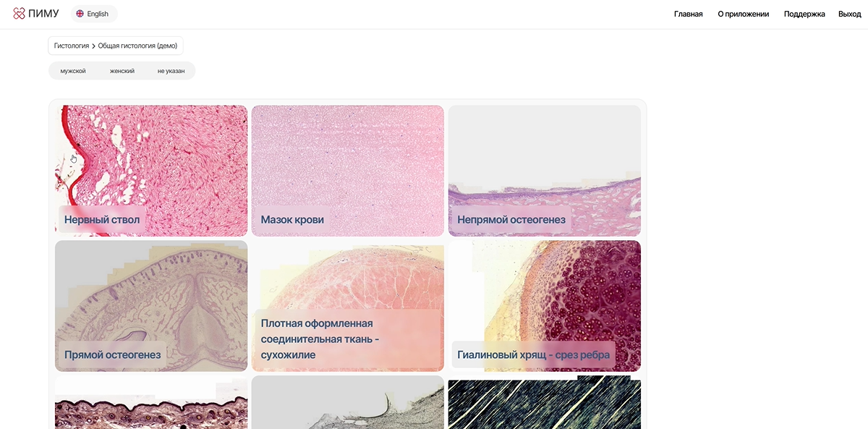Screen dimensions: 868x429
Task: Open Гиалиновый хрящ - срез ребра slide
Action: click(x=545, y=306)
